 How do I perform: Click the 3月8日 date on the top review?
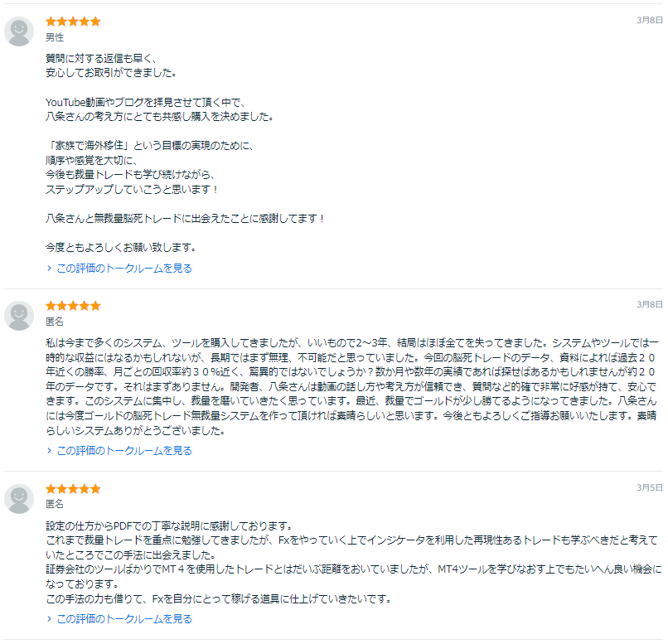click(649, 20)
